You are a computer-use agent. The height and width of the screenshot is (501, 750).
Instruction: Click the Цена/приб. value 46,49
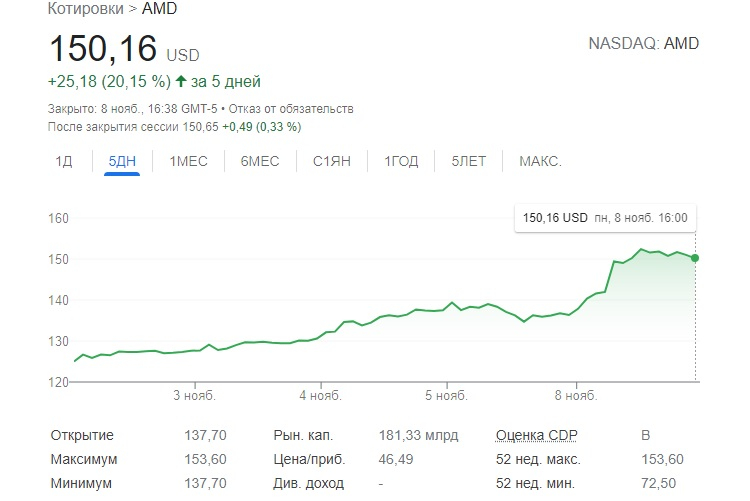point(396,459)
